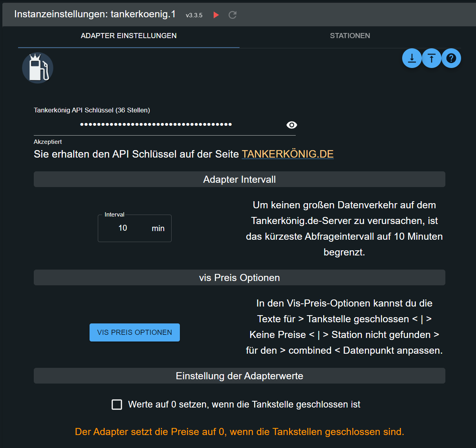Viewport: 476px width, 448px height.
Task: Click the Interval minutes input field
Action: 135,228
